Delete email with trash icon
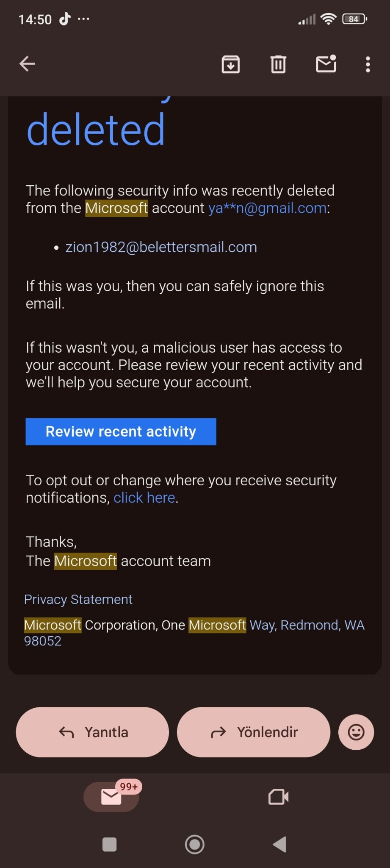 (278, 64)
